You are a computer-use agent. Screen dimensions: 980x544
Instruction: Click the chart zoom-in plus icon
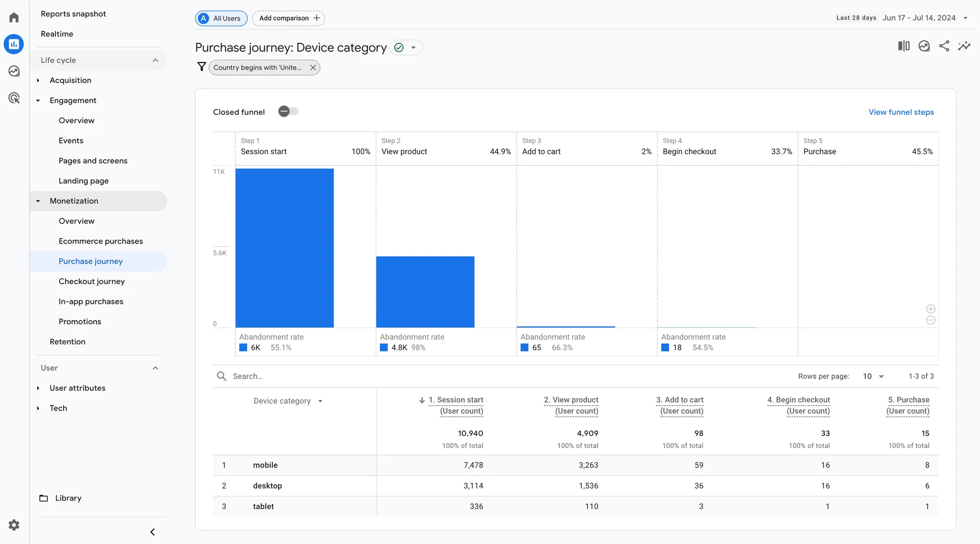[x=930, y=309]
